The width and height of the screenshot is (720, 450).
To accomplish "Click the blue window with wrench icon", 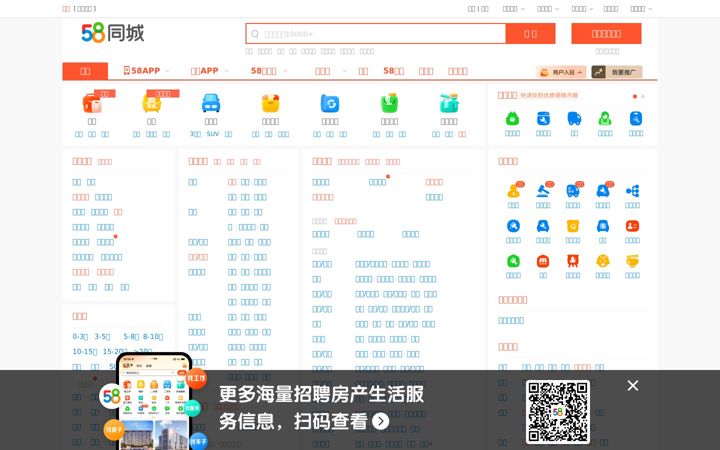I will coord(543,119).
